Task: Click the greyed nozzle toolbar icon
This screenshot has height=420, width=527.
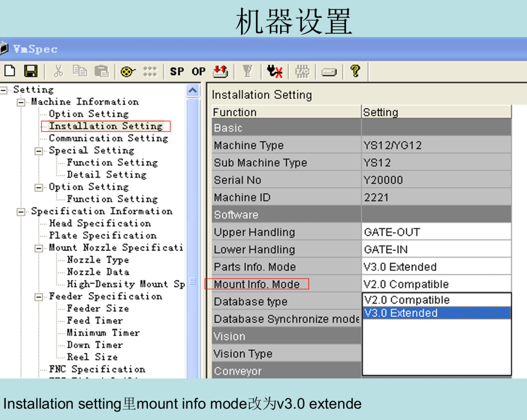Action: (247, 71)
